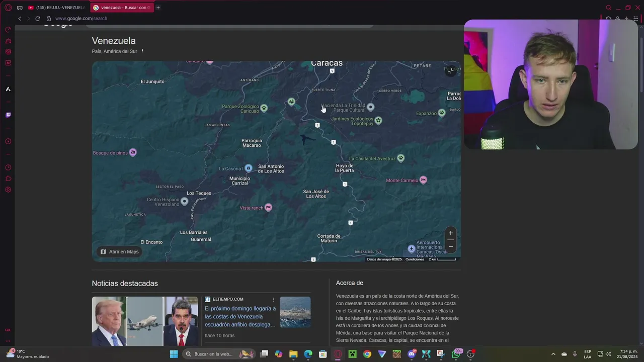View site security lock icon
This screenshot has height=362, width=644.
[x=48, y=19]
